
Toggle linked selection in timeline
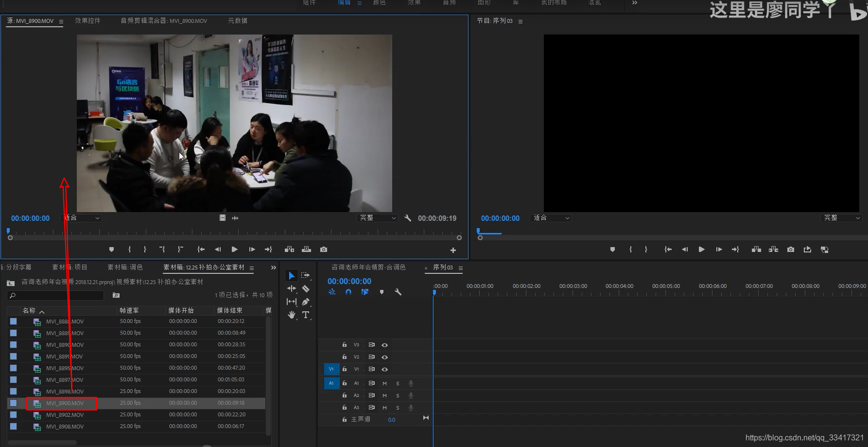[365, 292]
